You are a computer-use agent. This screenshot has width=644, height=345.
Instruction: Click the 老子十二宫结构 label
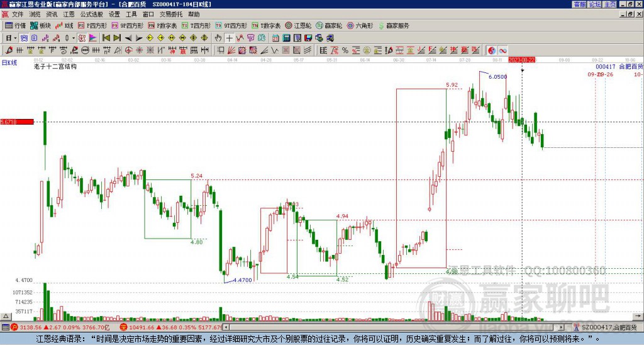click(x=55, y=67)
